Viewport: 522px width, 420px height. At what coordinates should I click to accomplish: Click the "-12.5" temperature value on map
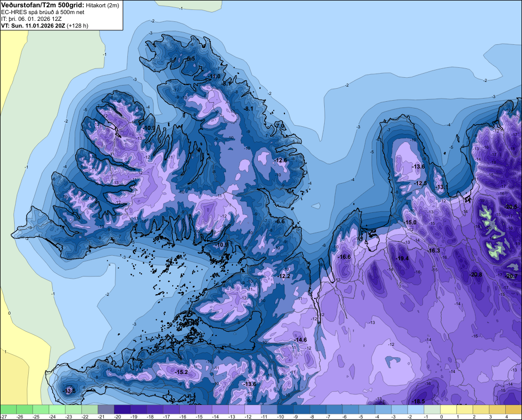click(420, 183)
